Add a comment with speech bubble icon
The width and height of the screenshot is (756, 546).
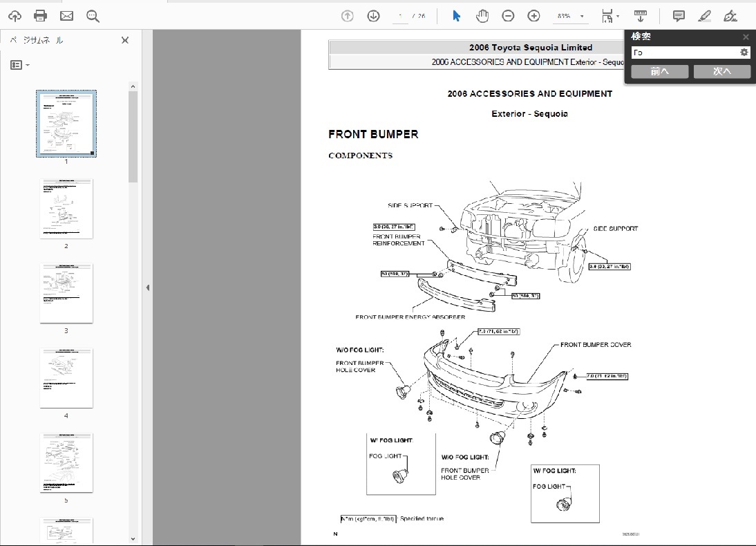679,16
